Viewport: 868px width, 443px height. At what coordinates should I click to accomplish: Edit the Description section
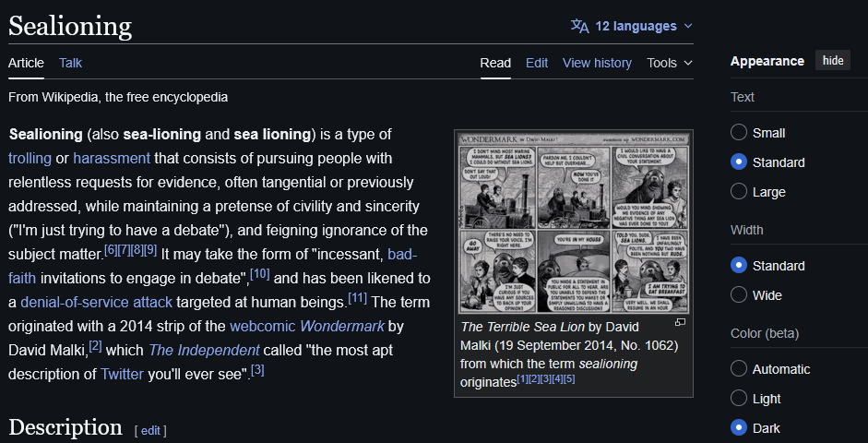[150, 431]
